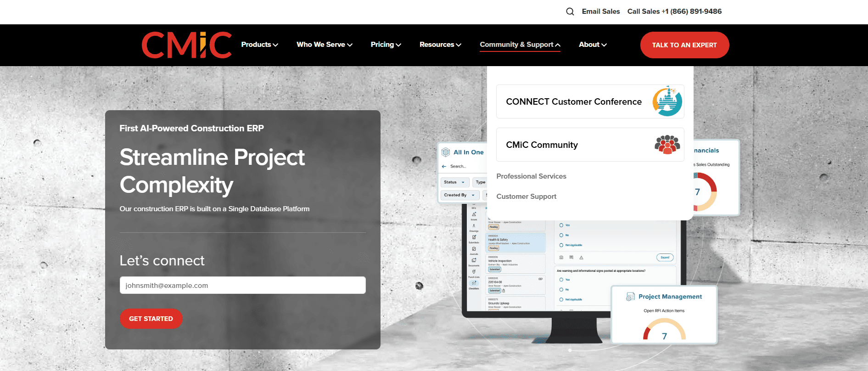
Task: Click the Project Management card title
Action: point(670,297)
